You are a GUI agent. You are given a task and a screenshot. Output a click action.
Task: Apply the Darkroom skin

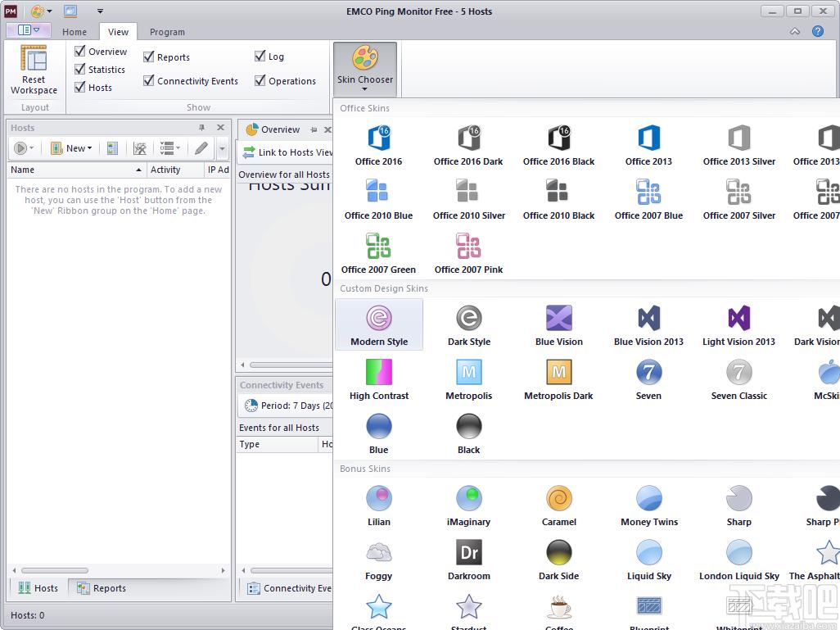click(x=469, y=560)
